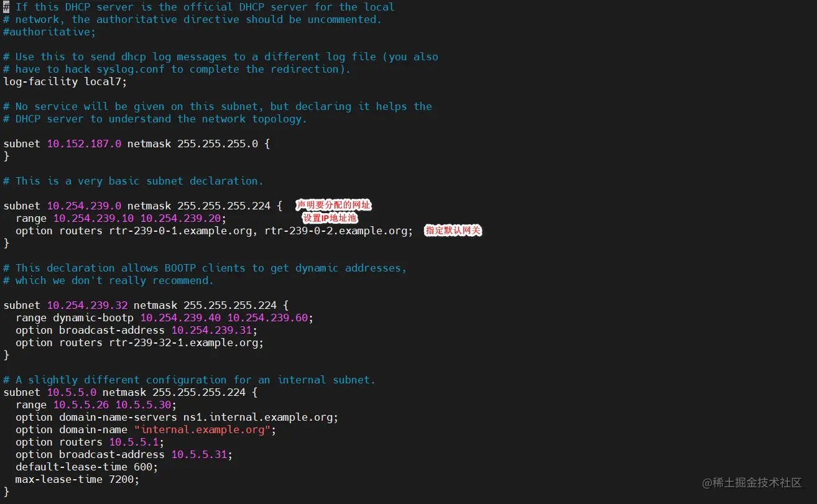Click the subnet address 10.5.5.0

(x=72, y=392)
